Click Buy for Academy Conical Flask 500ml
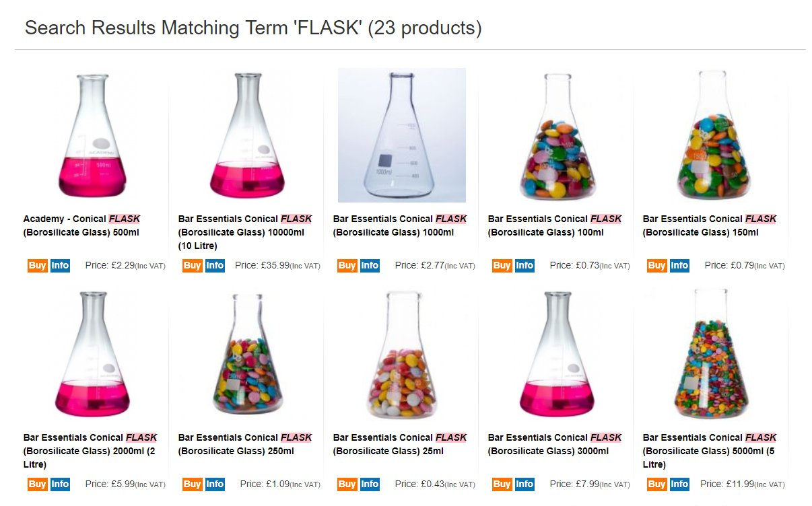 tap(37, 265)
